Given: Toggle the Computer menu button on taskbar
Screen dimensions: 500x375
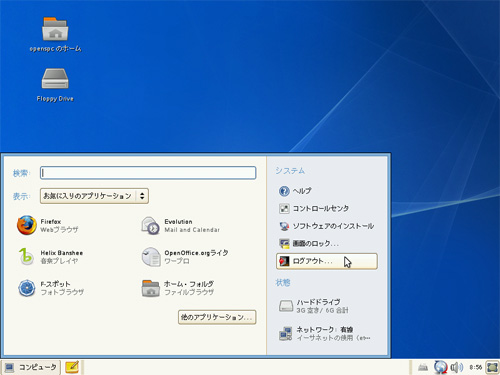Looking at the screenshot, I should pyautogui.click(x=31, y=367).
